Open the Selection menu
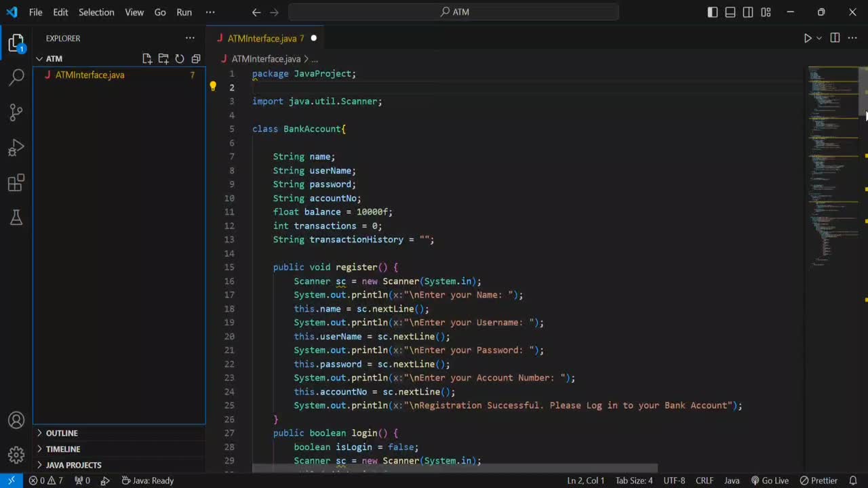868x488 pixels. 96,12
